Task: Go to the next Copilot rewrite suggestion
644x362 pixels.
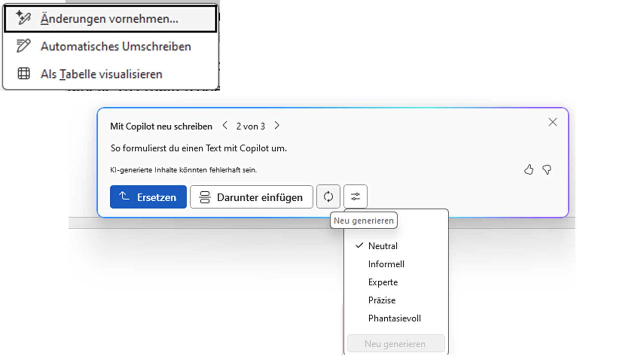Action: click(277, 126)
